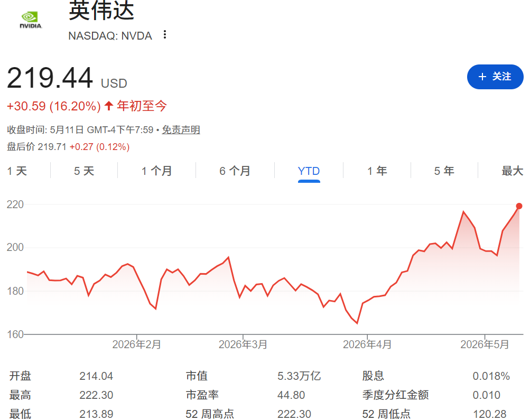Click the 英伟达 company name heading
This screenshot has width=530, height=420.
coord(101,10)
